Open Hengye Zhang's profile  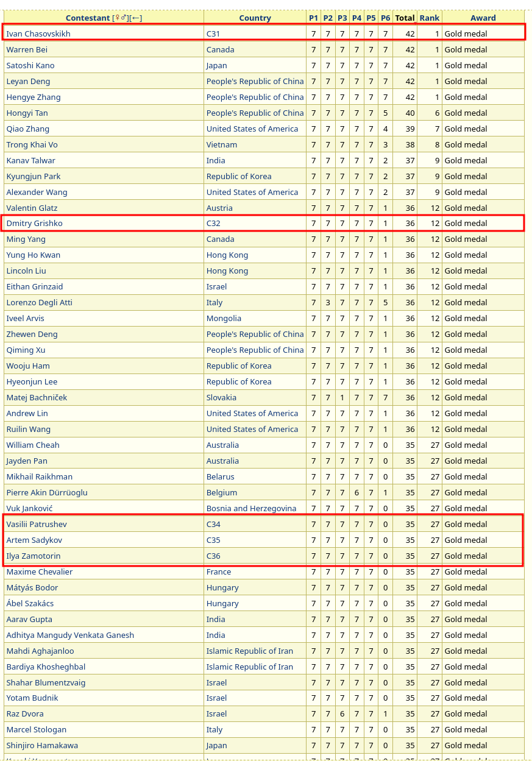(34, 97)
